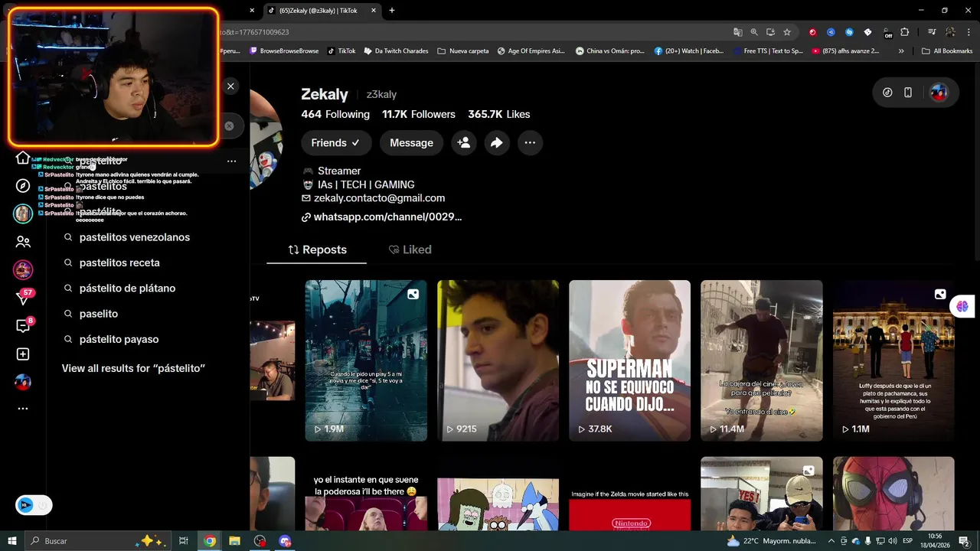Bookmark this page with star icon
980x551 pixels.
(787, 32)
